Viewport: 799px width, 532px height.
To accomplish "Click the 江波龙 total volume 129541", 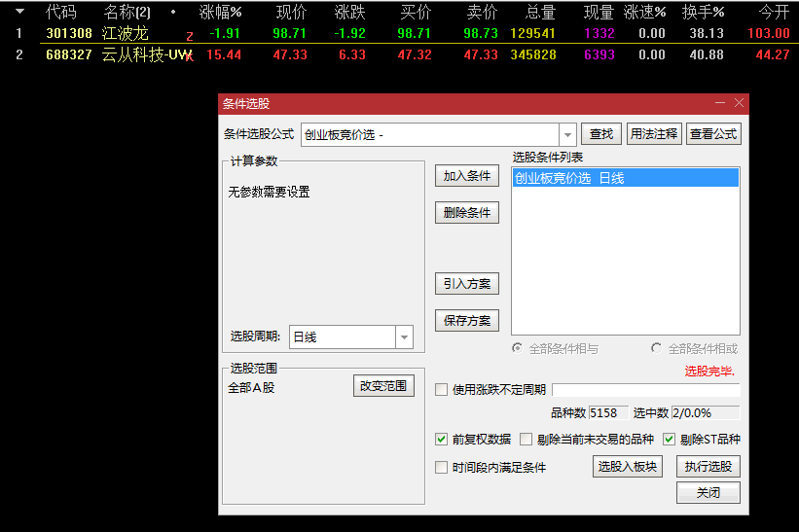I will coord(533,34).
